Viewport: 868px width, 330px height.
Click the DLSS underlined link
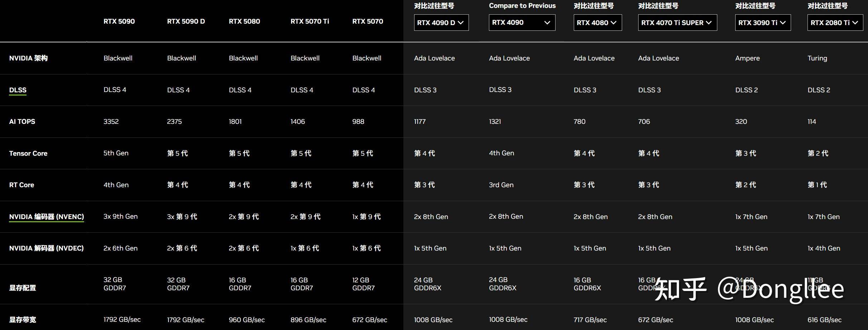tap(18, 90)
